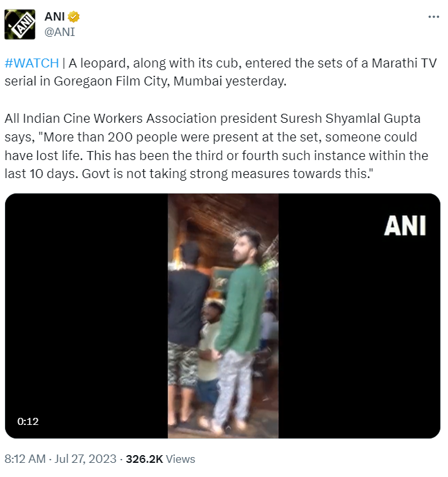Click the ANI display name
Screen dimensions: 448x477
tap(55, 17)
